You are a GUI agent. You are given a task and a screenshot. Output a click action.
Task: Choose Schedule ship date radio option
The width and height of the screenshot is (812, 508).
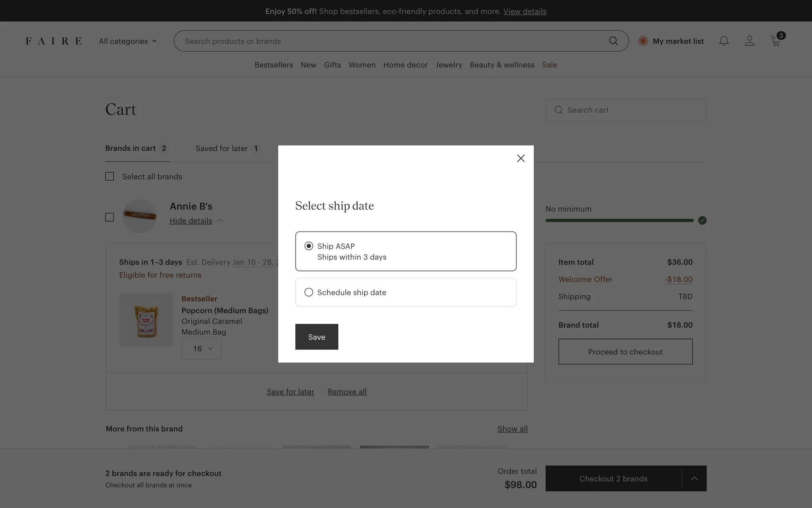tap(309, 293)
